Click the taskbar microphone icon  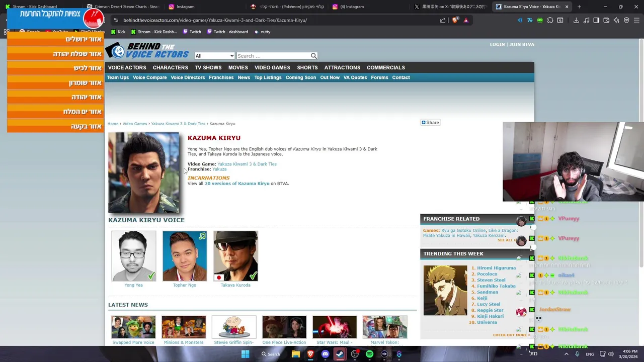(577, 354)
